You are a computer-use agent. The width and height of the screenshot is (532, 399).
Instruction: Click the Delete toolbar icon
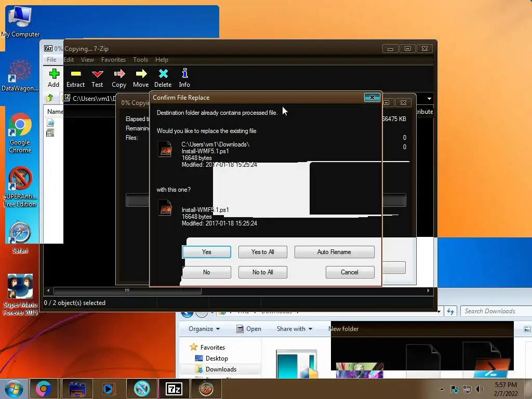(x=163, y=74)
